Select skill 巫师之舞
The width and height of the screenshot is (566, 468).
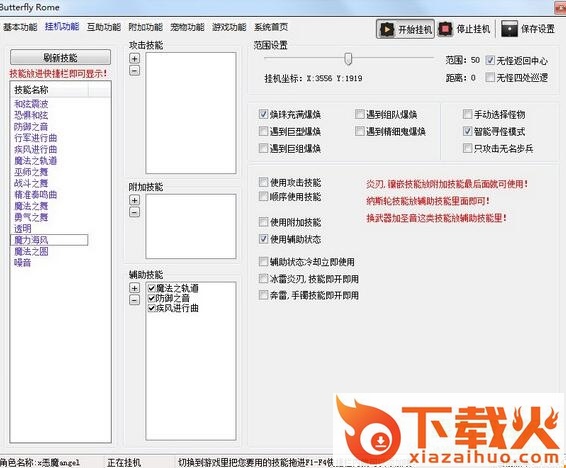[31, 172]
